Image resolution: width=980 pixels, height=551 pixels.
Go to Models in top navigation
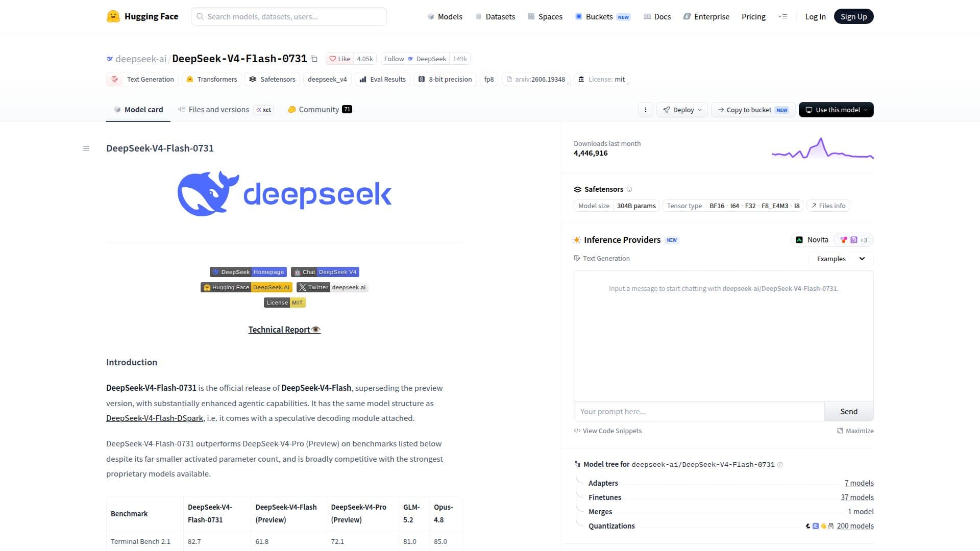click(445, 17)
